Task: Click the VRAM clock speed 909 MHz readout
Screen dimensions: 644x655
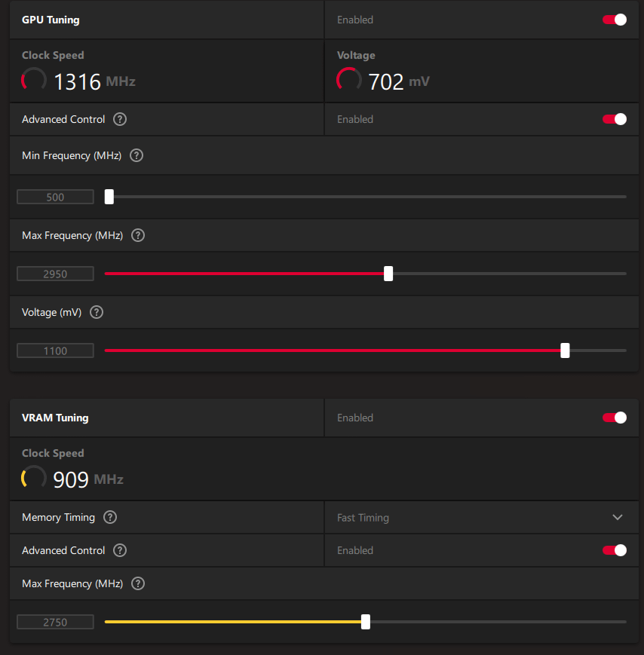Action: [x=88, y=479]
